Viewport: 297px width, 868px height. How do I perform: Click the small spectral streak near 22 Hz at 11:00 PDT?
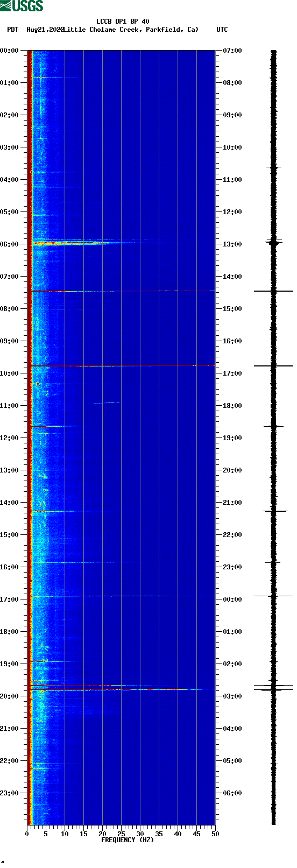[107, 403]
